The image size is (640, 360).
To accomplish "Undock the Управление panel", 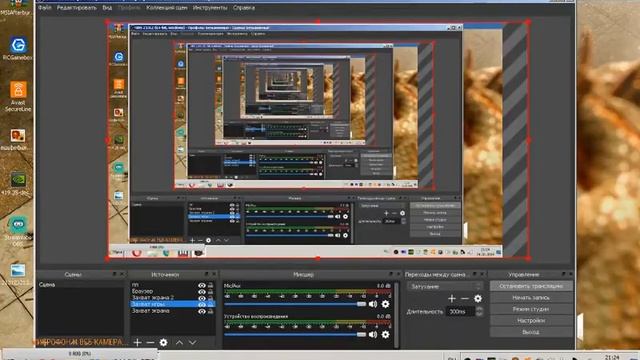I will point(564,274).
